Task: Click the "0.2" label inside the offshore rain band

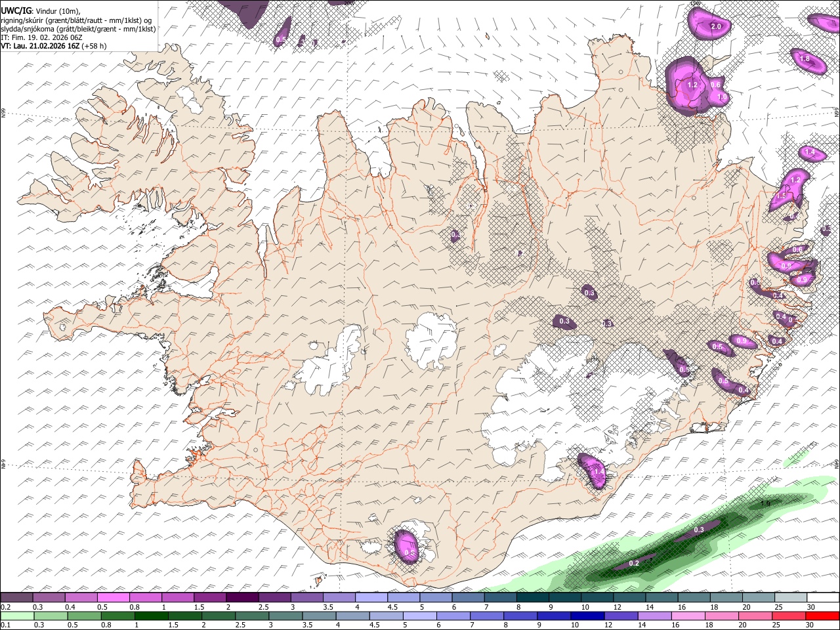Action: [634, 564]
